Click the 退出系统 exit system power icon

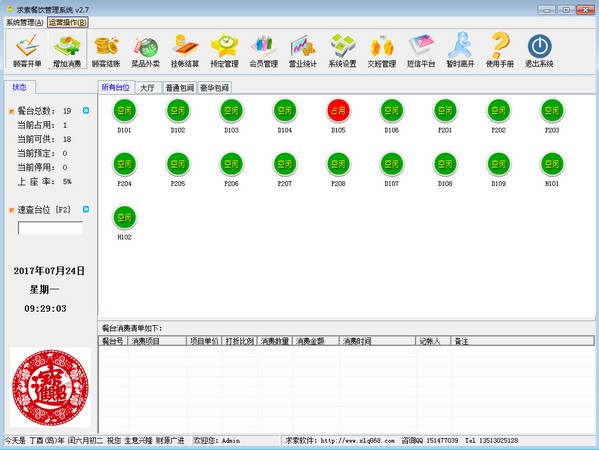(539, 50)
